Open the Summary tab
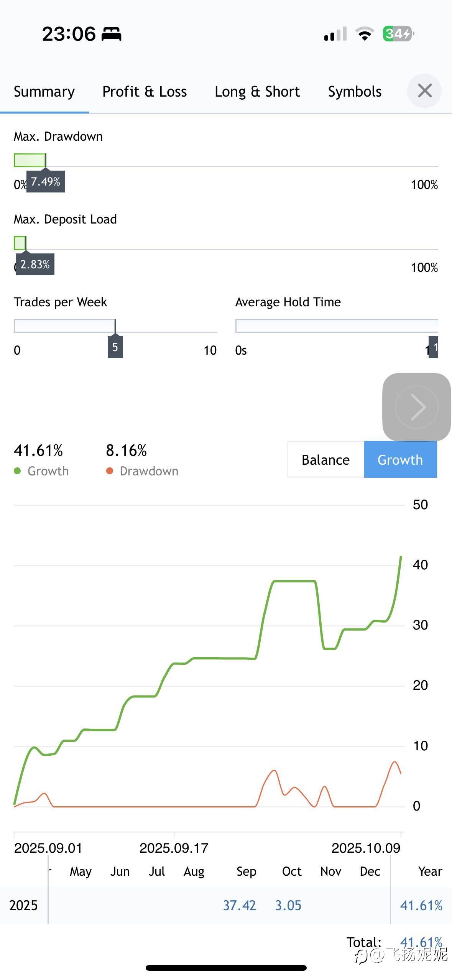This screenshot has width=452, height=980. click(x=44, y=92)
